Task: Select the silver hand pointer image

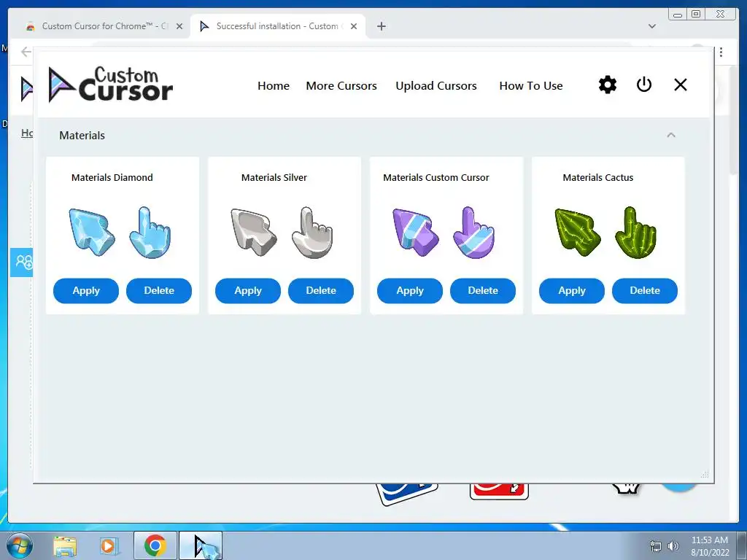Action: pyautogui.click(x=312, y=233)
